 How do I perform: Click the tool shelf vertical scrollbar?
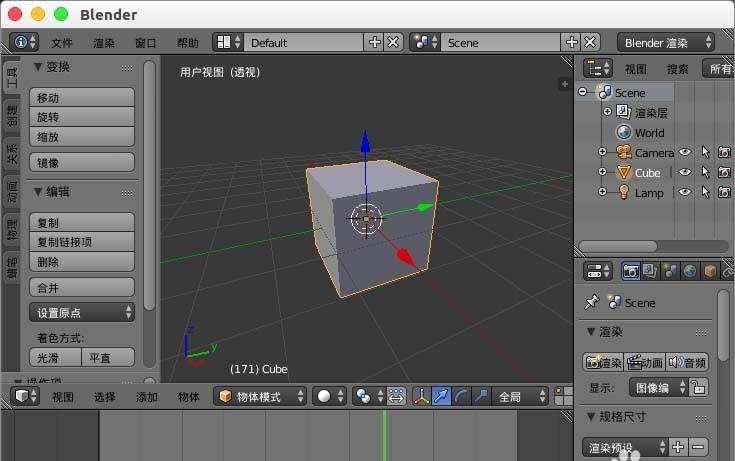150,186
